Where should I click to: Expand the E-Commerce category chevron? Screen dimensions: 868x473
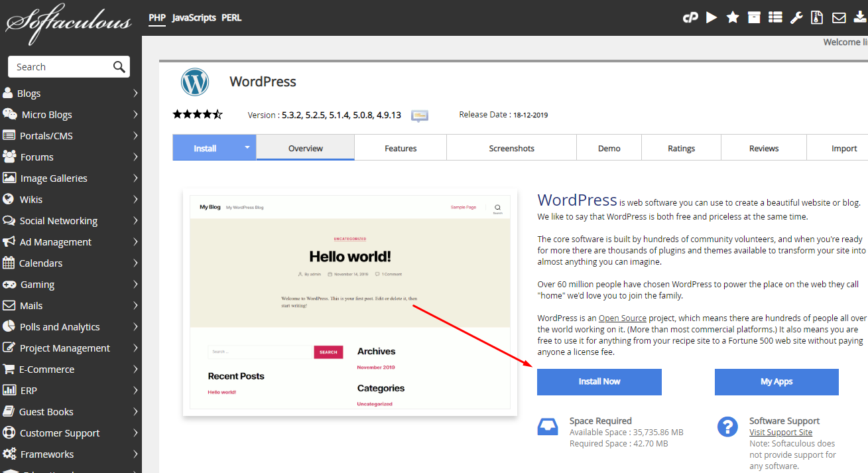(135, 369)
